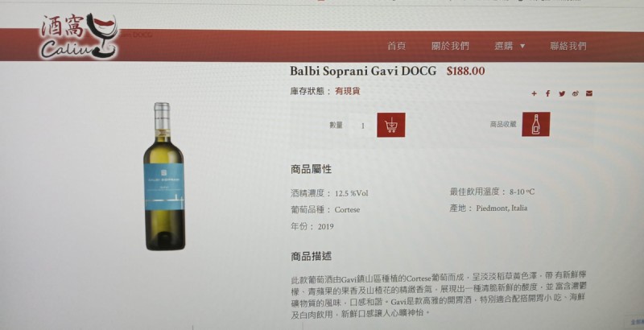The height and width of the screenshot is (330, 644).
Task: Open the 選購 menu item
Action: (504, 46)
